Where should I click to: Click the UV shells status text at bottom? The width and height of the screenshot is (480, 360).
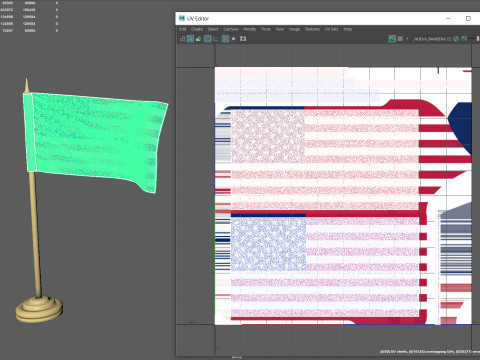tap(430, 352)
